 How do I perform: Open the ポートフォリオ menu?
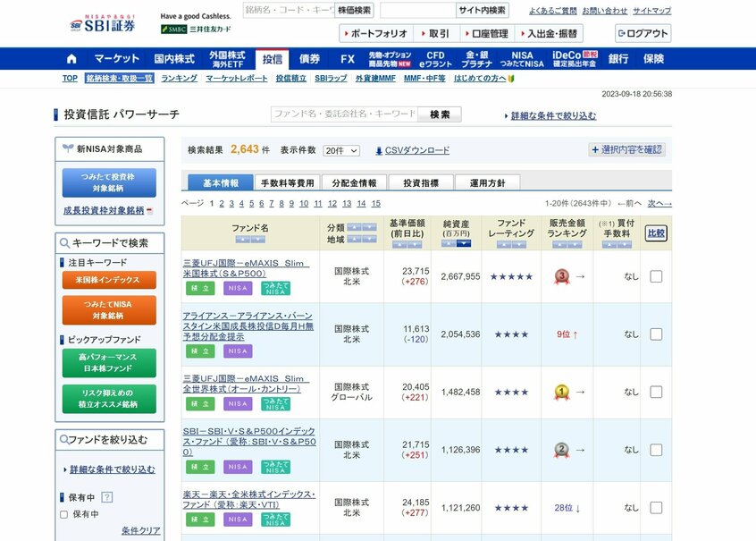pos(376,33)
